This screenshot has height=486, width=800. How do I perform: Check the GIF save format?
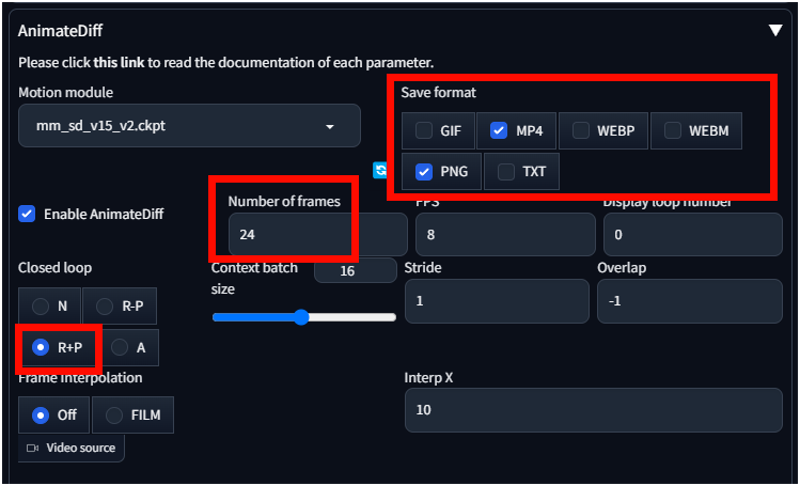[x=423, y=131]
